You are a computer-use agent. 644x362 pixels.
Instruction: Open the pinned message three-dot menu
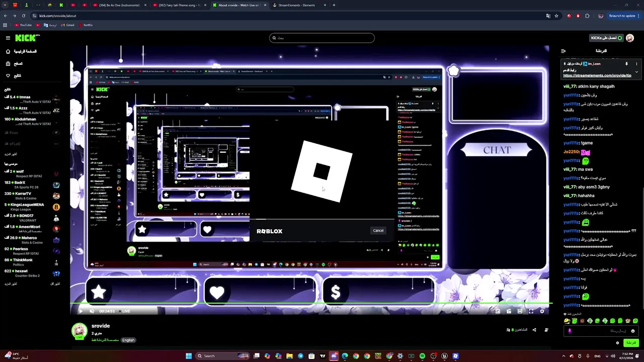click(x=636, y=64)
